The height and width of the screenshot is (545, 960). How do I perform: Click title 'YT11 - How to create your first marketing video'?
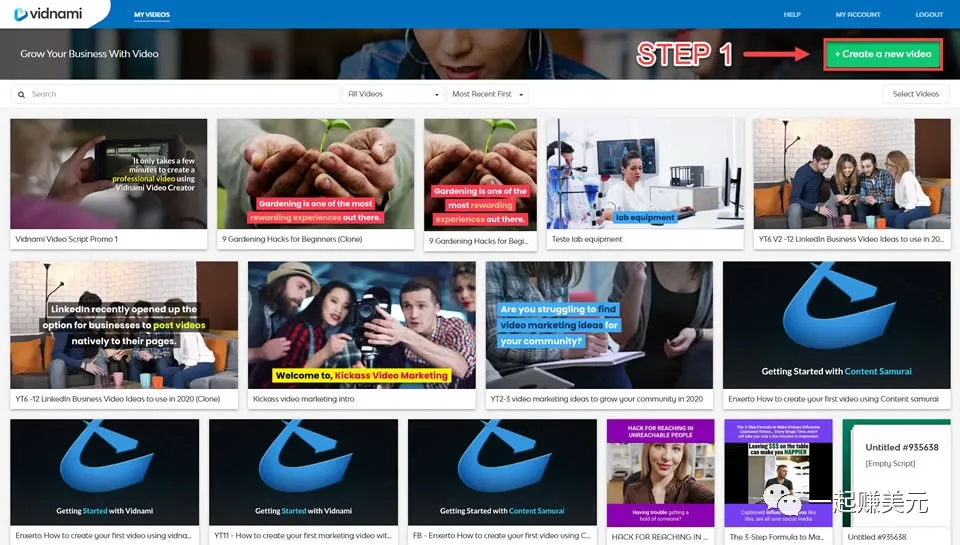302,536
